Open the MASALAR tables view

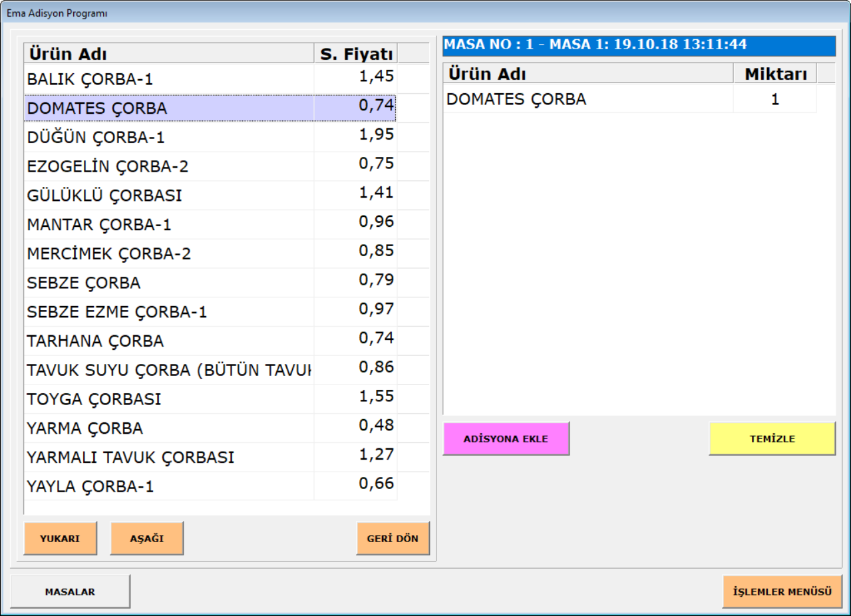[70, 591]
